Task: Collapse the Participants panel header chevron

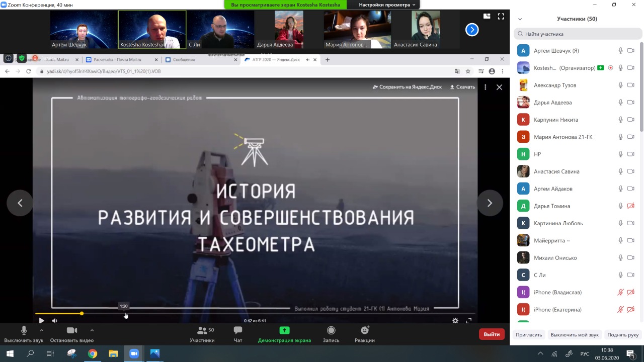Action: coord(520,19)
